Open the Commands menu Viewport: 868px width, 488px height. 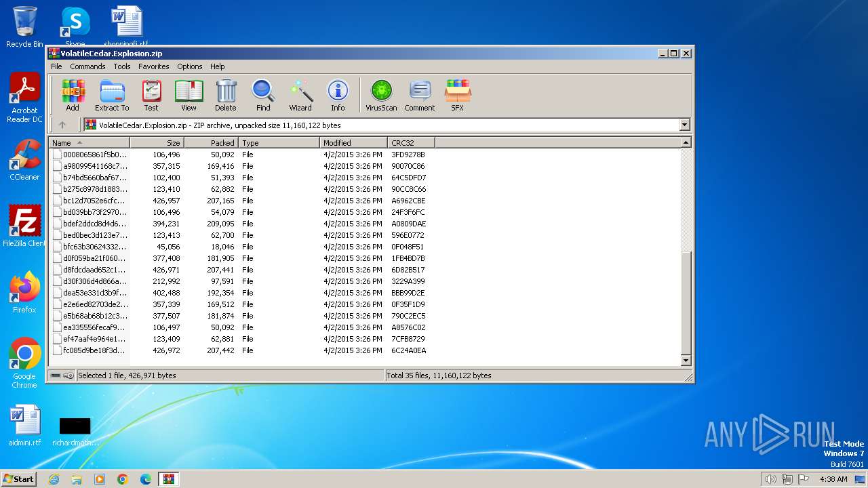[x=87, y=66]
